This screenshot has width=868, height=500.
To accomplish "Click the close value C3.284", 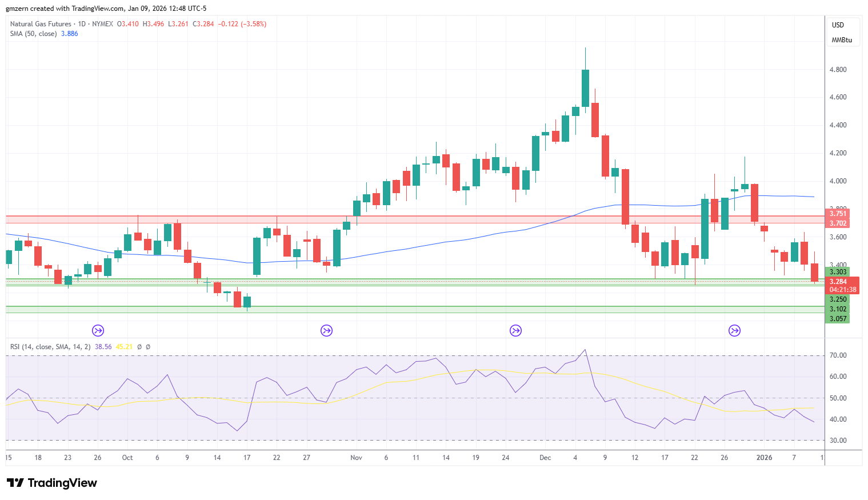I will 203,24.
